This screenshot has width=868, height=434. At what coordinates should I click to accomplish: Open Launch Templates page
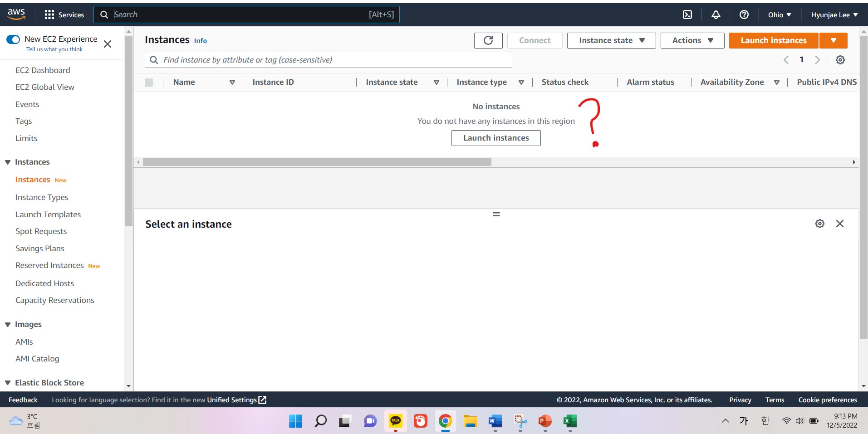point(48,215)
